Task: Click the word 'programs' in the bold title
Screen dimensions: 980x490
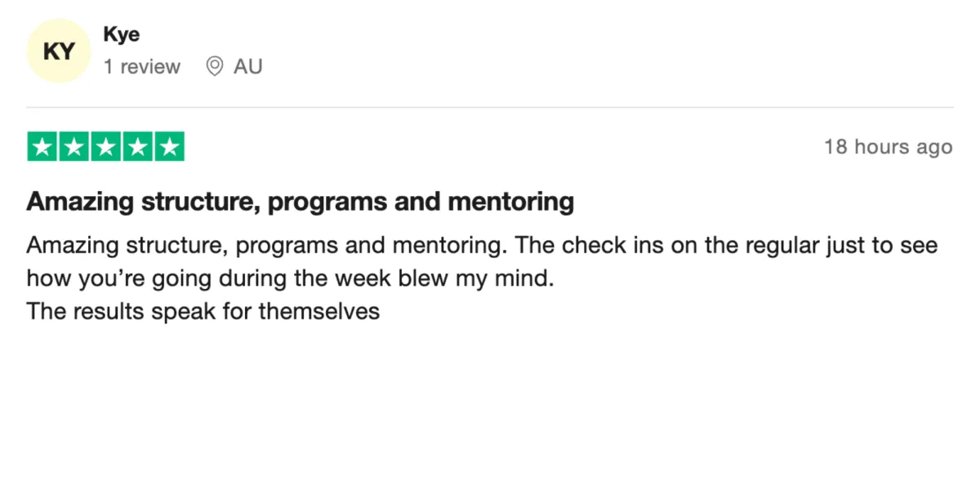Action: point(327,203)
